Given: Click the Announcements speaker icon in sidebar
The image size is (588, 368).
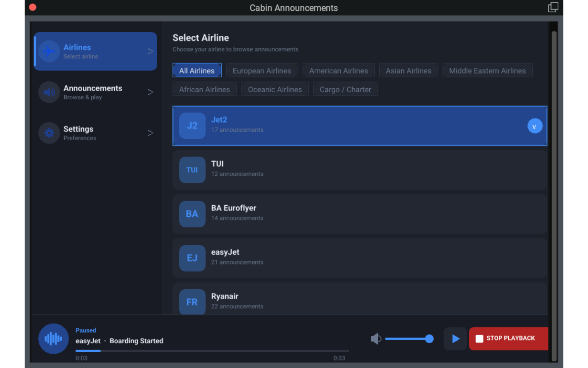Looking at the screenshot, I should (x=49, y=92).
